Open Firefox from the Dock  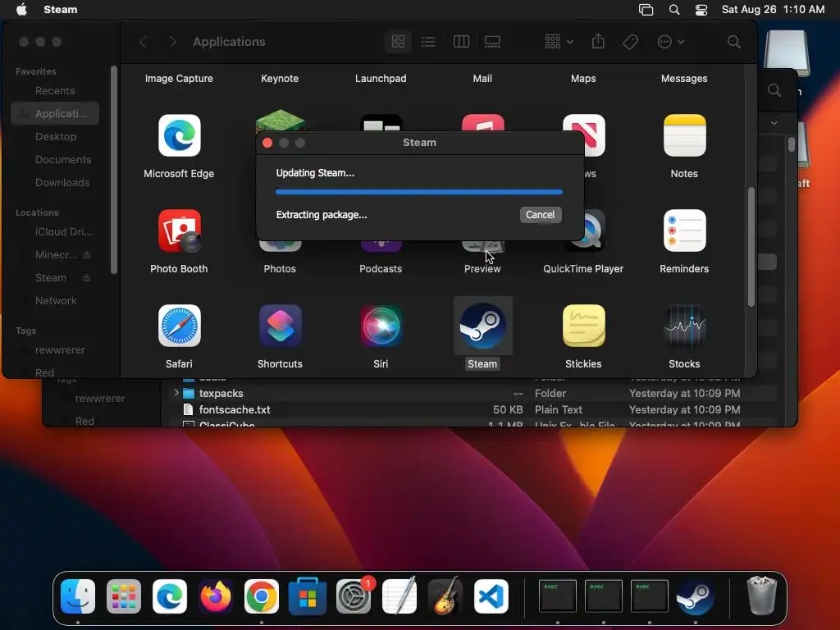(x=216, y=596)
